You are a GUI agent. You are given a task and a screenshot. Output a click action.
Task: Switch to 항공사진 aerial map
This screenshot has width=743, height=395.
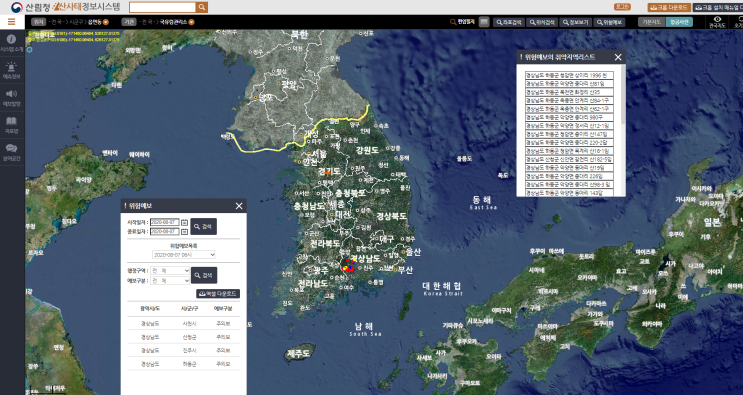click(679, 22)
